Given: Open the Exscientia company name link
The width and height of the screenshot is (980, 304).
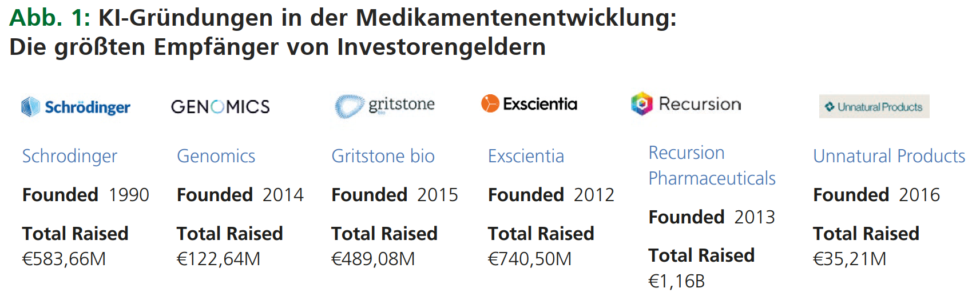Looking at the screenshot, I should coord(526,156).
